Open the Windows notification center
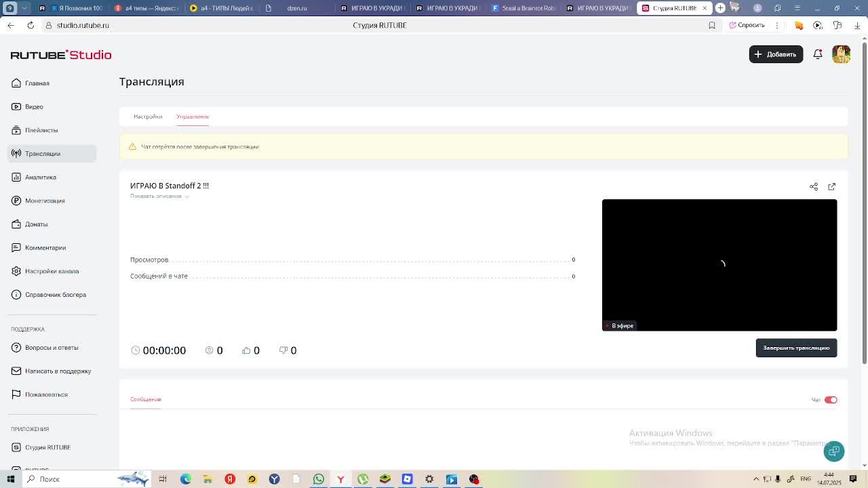Image resolution: width=868 pixels, height=488 pixels. pos(853,479)
